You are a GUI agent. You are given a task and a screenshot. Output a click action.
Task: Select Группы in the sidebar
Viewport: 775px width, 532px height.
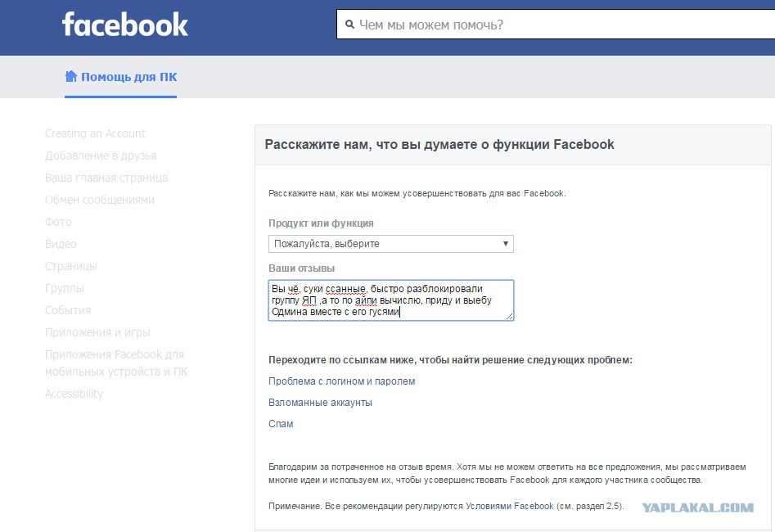pyautogui.click(x=65, y=288)
